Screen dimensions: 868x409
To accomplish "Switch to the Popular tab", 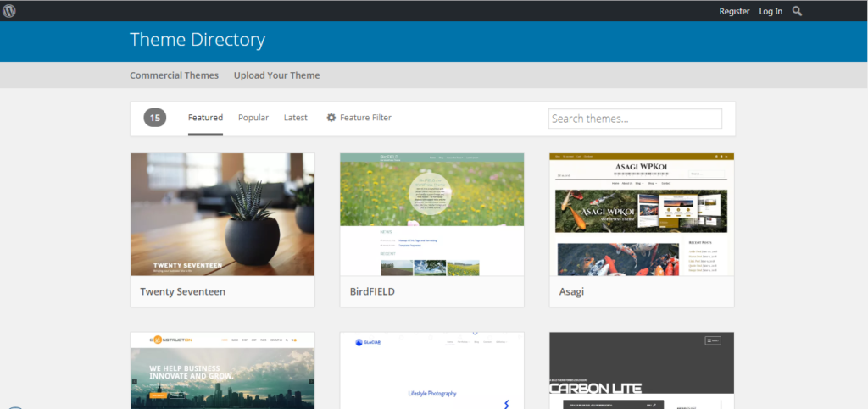I will 253,118.
